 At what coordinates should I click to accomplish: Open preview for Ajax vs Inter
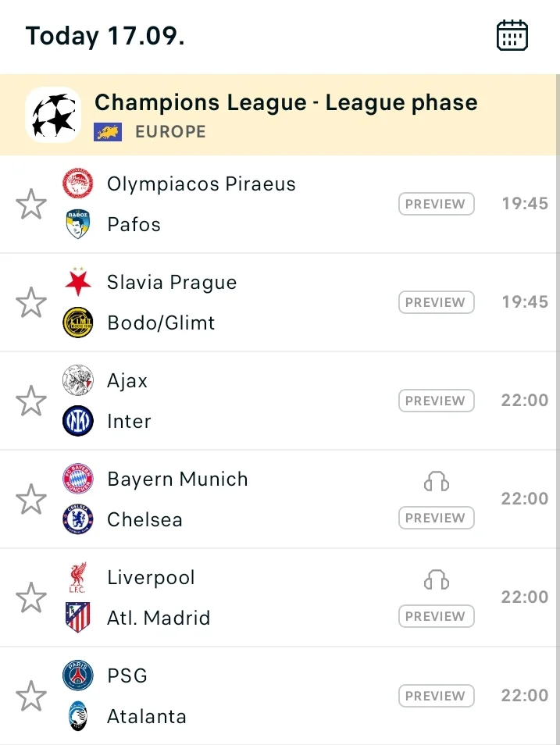point(437,401)
